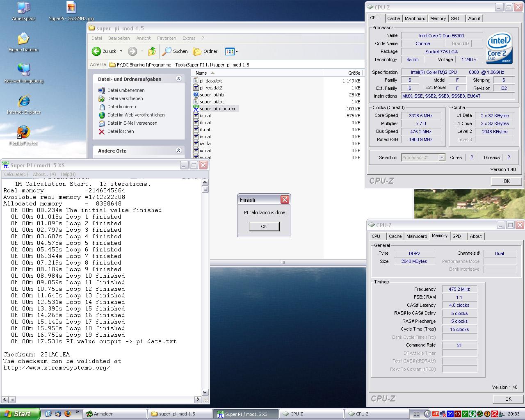Open the Favoriten menu in Explorer
525x420 pixels.
pos(167,38)
